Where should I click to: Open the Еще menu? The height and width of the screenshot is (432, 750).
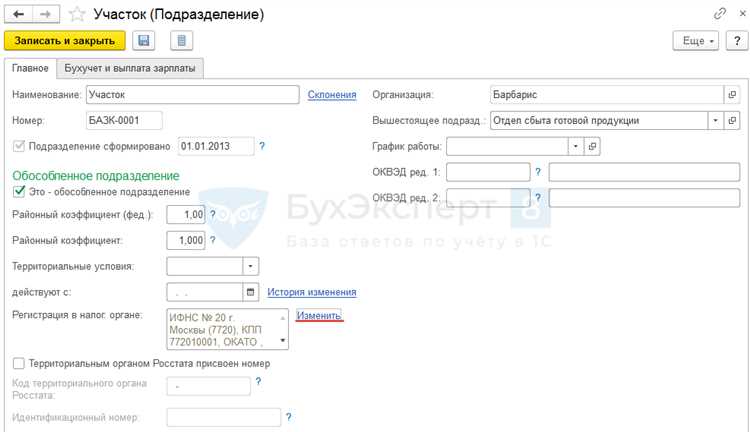(696, 41)
